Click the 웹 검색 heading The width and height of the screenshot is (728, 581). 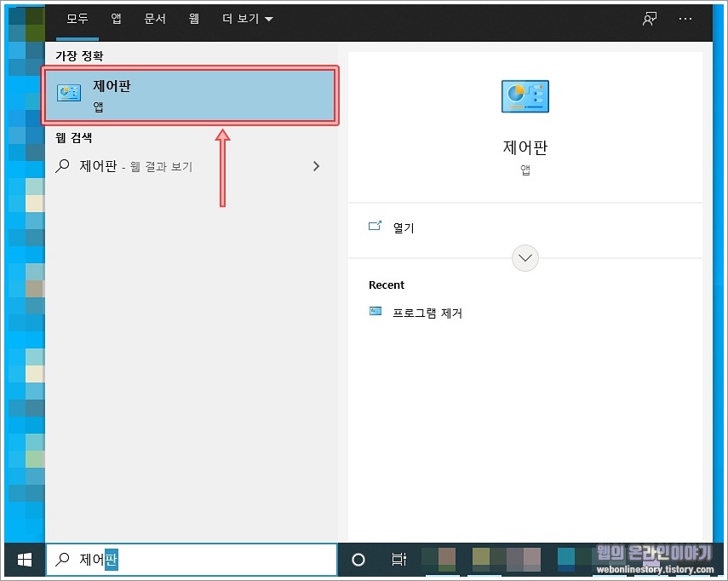point(74,137)
